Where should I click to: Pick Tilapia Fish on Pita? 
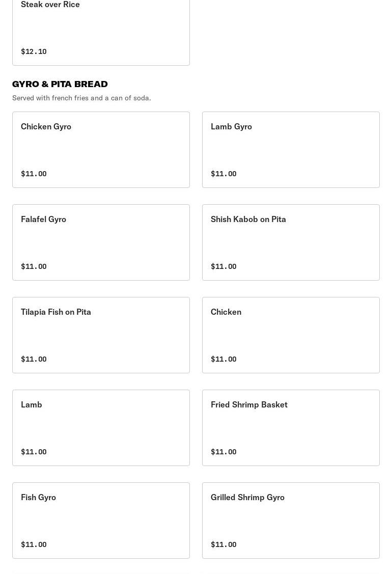pyautogui.click(x=101, y=335)
